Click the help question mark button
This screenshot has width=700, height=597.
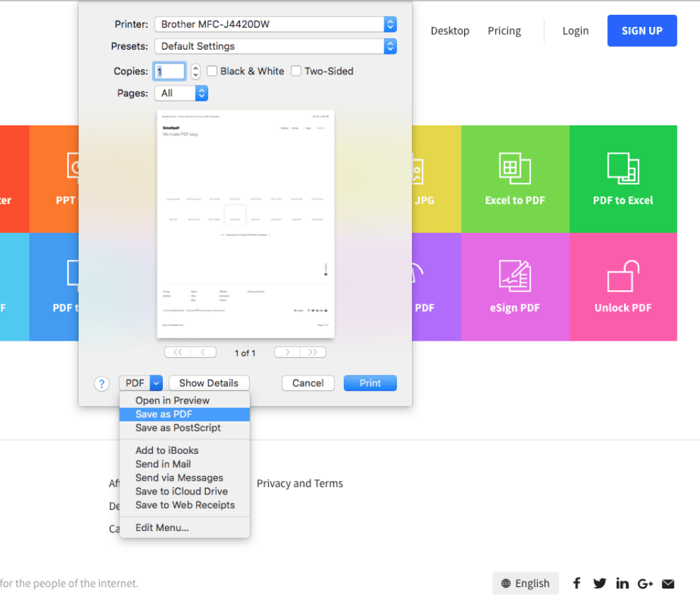click(102, 384)
